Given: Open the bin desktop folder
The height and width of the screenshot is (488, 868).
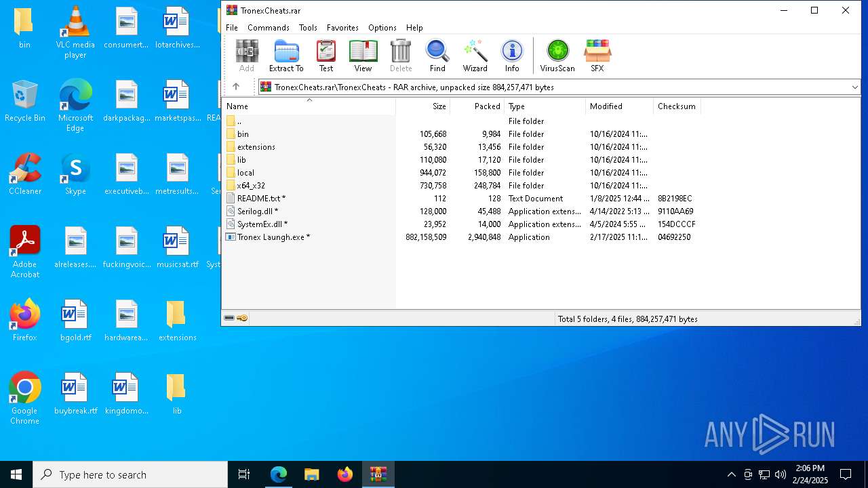Looking at the screenshot, I should coord(24,27).
